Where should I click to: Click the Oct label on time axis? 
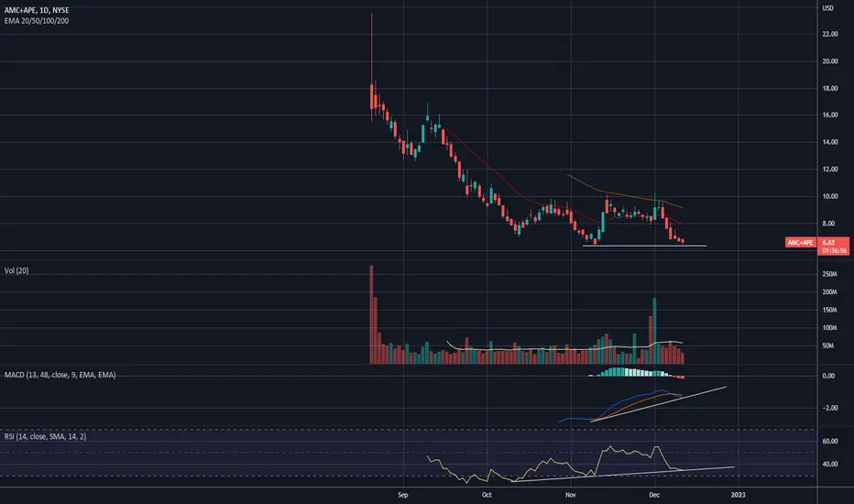487,495
